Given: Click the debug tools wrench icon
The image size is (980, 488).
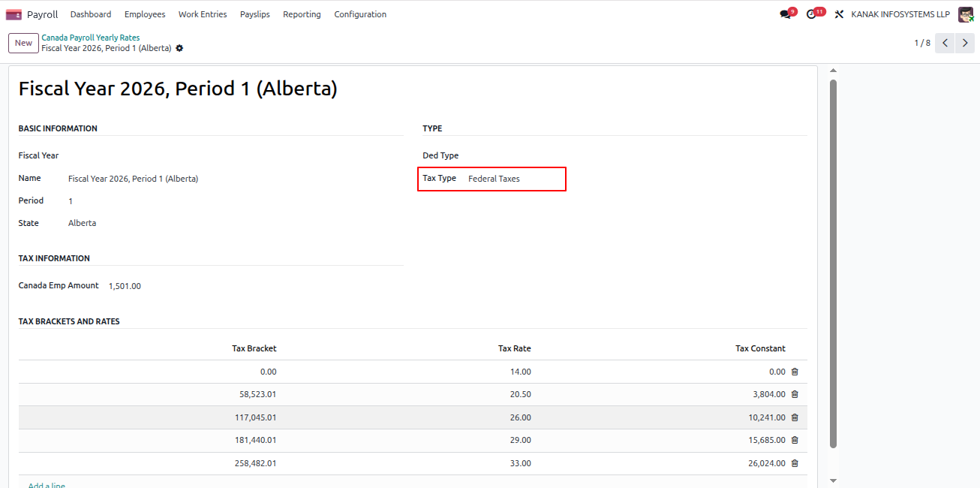Looking at the screenshot, I should [840, 14].
